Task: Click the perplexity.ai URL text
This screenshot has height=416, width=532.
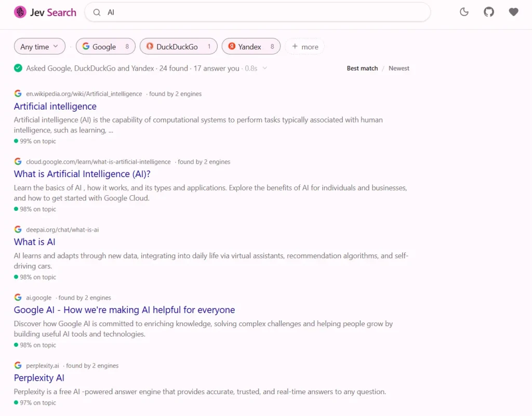Action: click(43, 366)
